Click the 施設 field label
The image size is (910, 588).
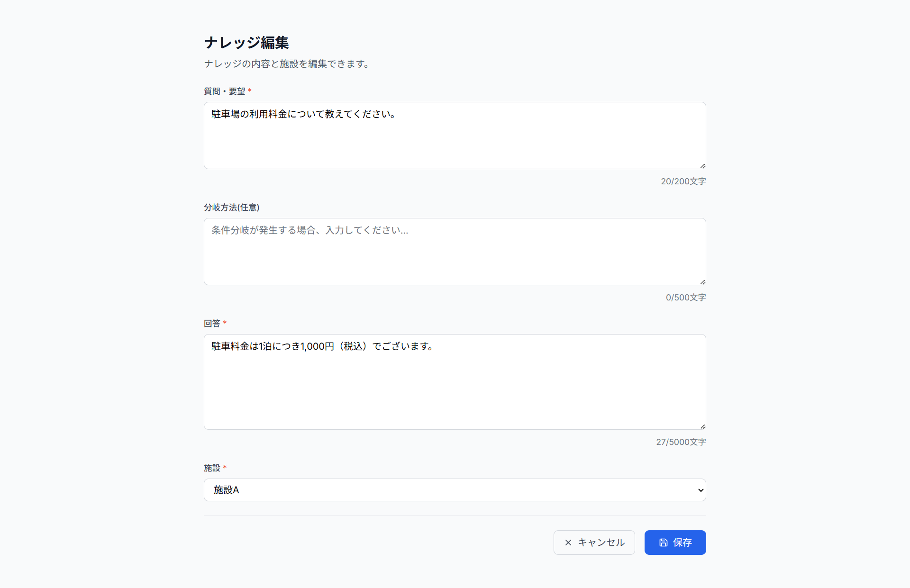pyautogui.click(x=212, y=468)
